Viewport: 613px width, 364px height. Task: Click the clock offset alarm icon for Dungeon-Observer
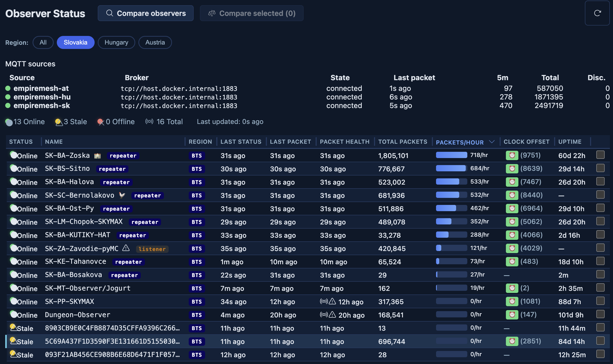click(x=512, y=315)
